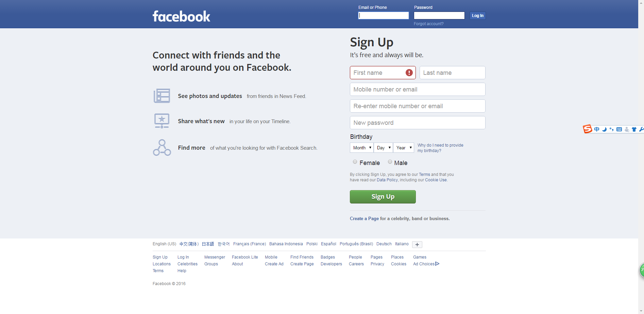The height and width of the screenshot is (314, 644).
Task: Toggle Sogou Chinese input mode
Action: [597, 129]
